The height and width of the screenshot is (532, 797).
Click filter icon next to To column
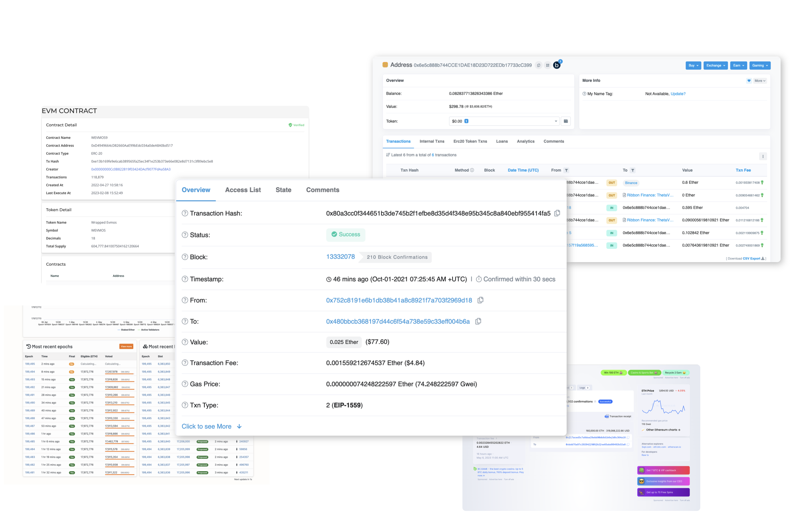(x=633, y=170)
